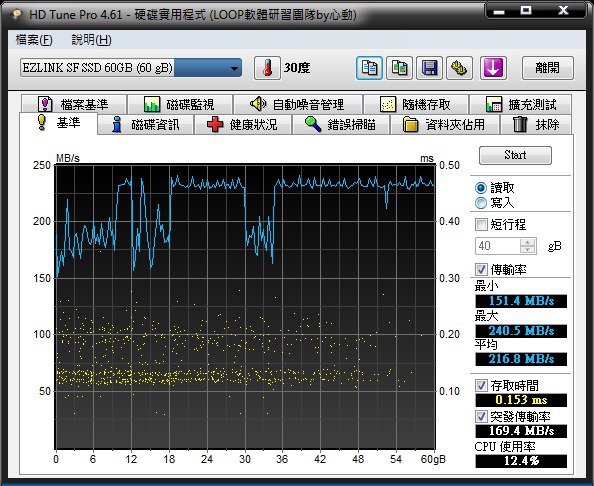Decrease short stroke size with down arrow
Viewport: 594px width, 486px height.
(x=527, y=250)
